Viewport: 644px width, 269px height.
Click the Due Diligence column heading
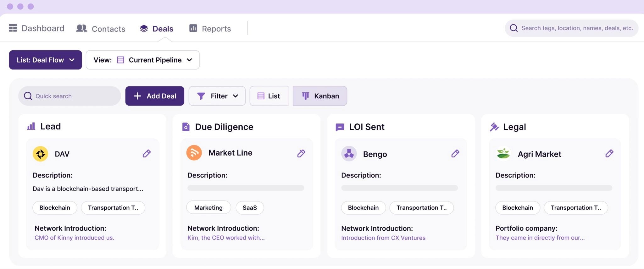tap(224, 127)
